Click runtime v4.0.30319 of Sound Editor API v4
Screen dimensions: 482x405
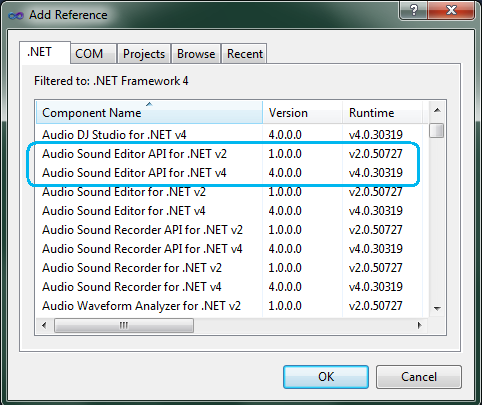pos(376,173)
